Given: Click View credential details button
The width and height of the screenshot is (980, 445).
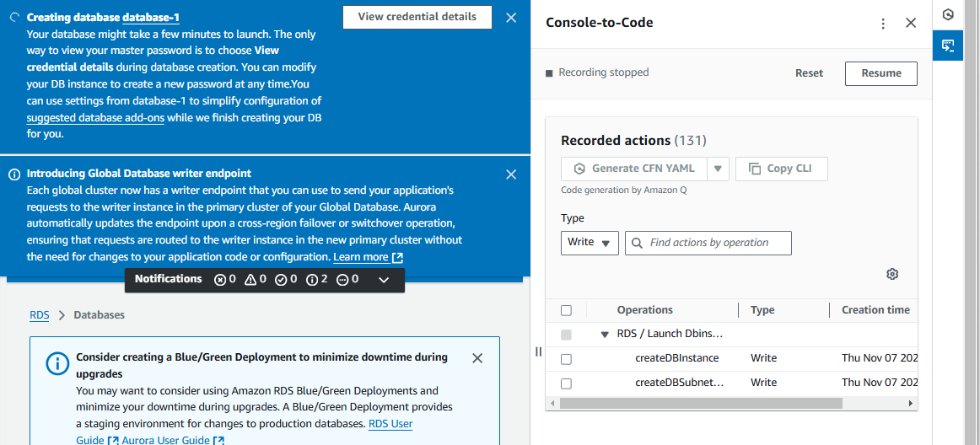Looking at the screenshot, I should 417,17.
